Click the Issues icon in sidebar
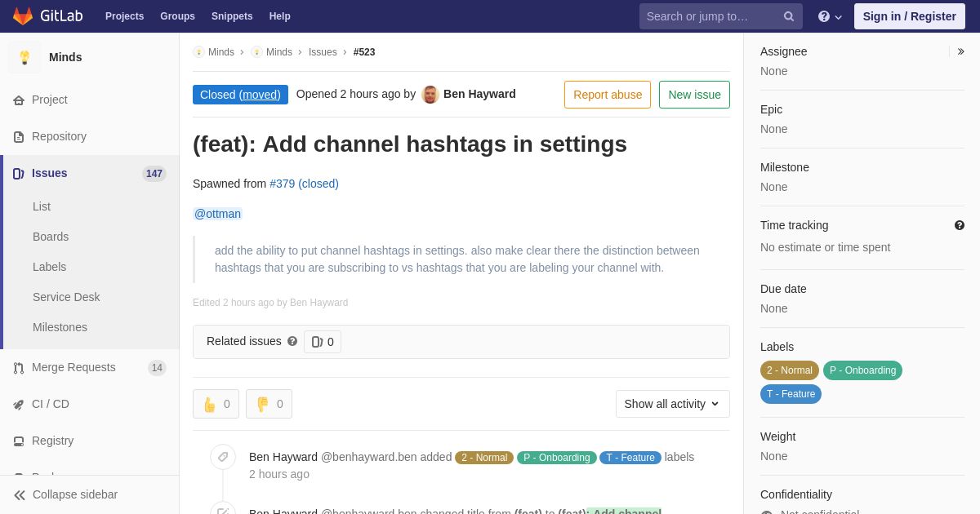This screenshot has width=980, height=514. click(x=19, y=174)
